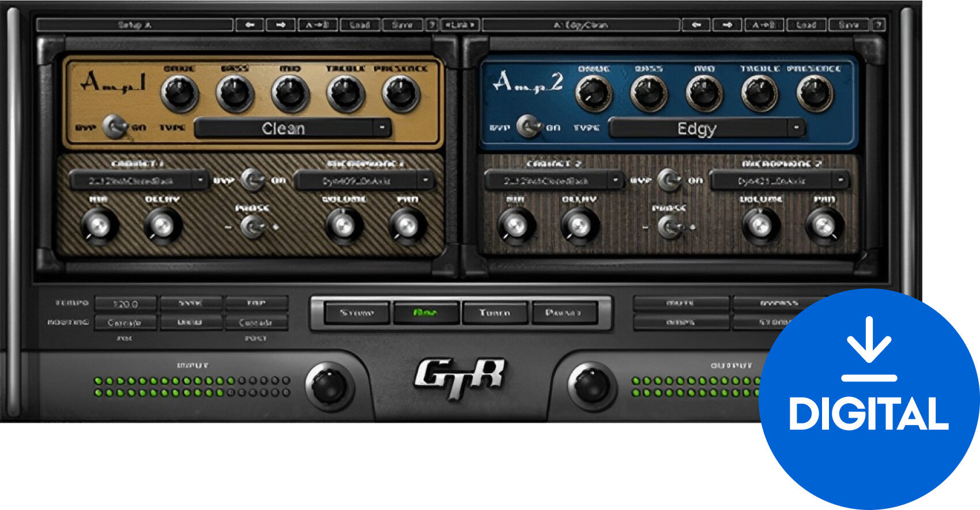The height and width of the screenshot is (510, 980).
Task: Go to the previous preset beside Edgy/Clean
Action: [x=696, y=25]
